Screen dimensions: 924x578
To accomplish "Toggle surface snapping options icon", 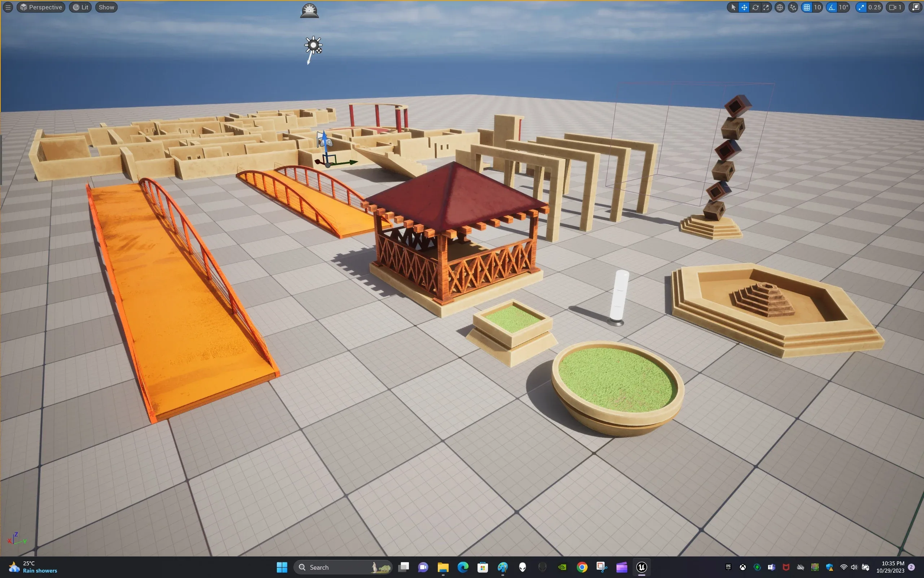I will tap(793, 7).
